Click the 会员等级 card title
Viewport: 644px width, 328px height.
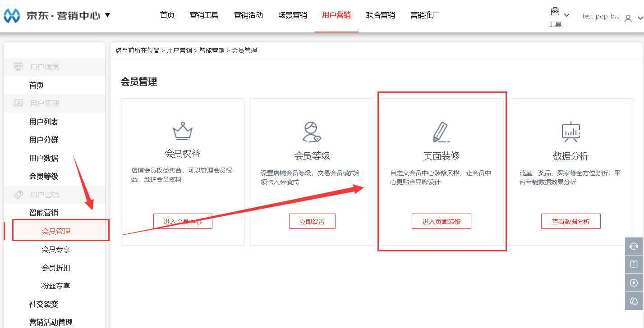[312, 156]
